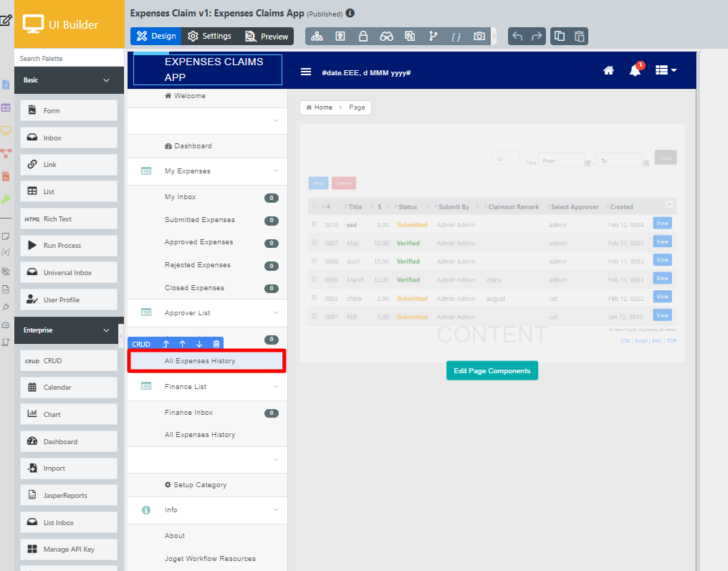Toggle the select-all checkbox in table header

coord(314,207)
